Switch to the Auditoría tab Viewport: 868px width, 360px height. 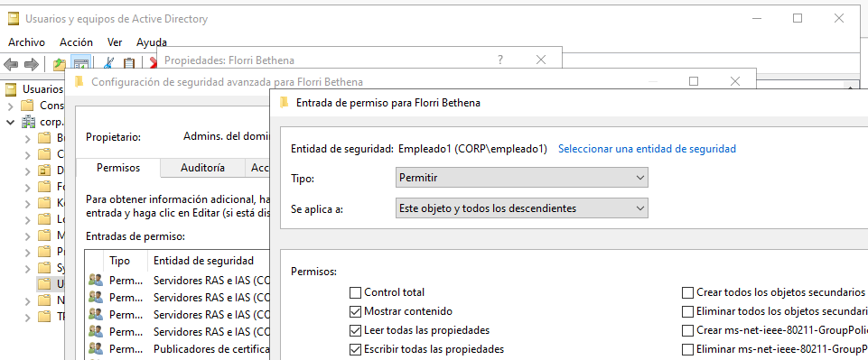coord(202,168)
